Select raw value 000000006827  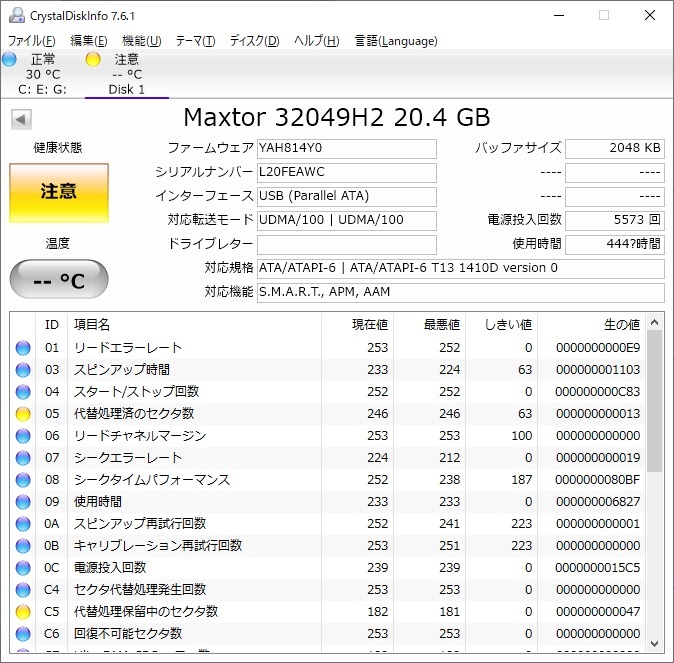pos(598,502)
